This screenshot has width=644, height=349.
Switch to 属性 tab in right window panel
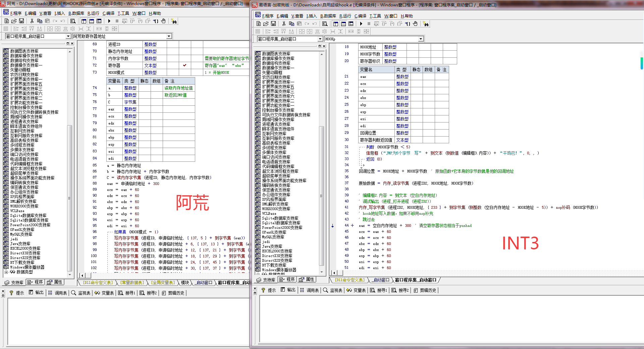(307, 280)
